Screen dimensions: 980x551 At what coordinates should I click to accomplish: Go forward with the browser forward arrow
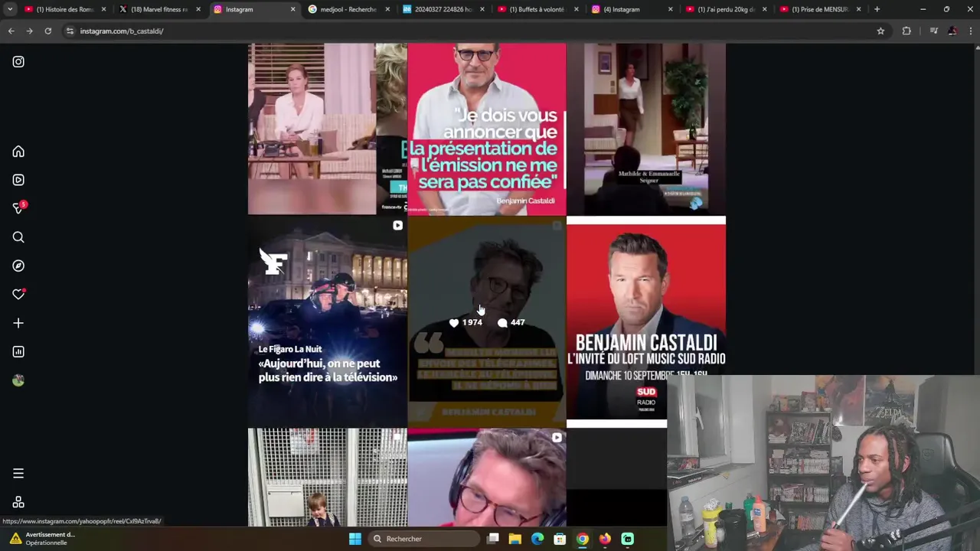(x=29, y=31)
